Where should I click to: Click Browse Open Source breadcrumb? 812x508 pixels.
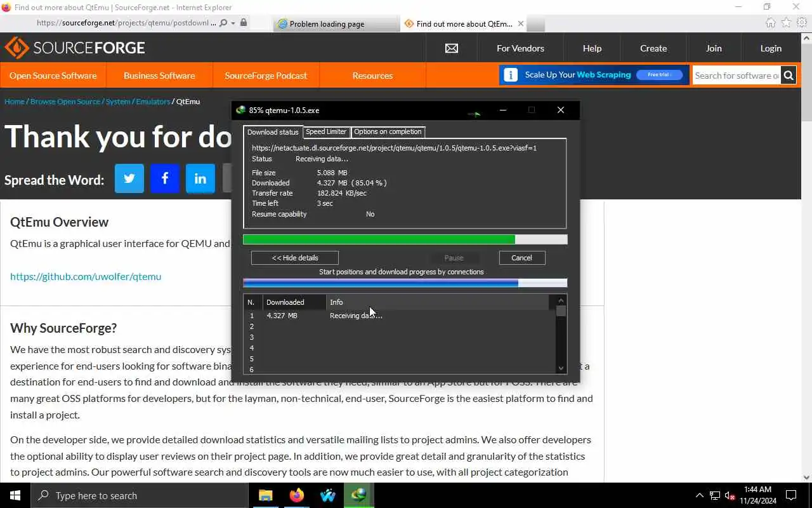(x=65, y=102)
